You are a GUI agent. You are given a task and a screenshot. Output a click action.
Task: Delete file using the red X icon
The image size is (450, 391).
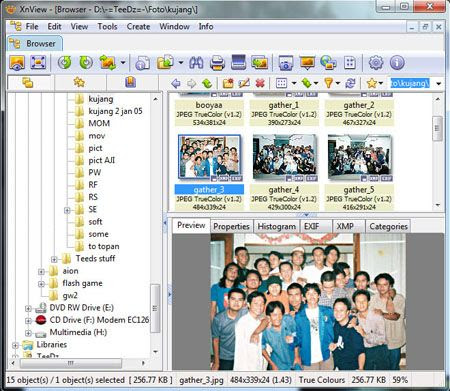[260, 83]
